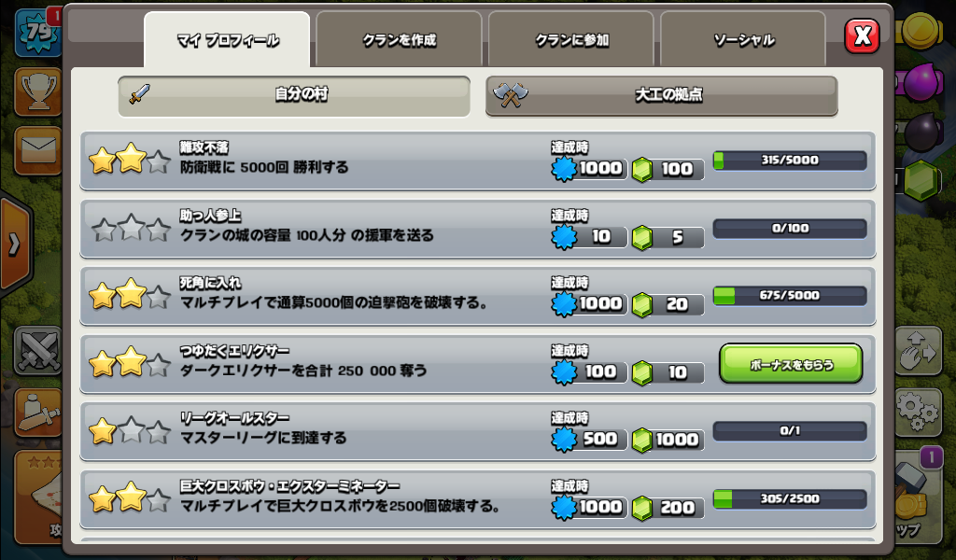Screen dimensions: 956x560
Task: Click the purple elixir resource icon
Action: 923,81
